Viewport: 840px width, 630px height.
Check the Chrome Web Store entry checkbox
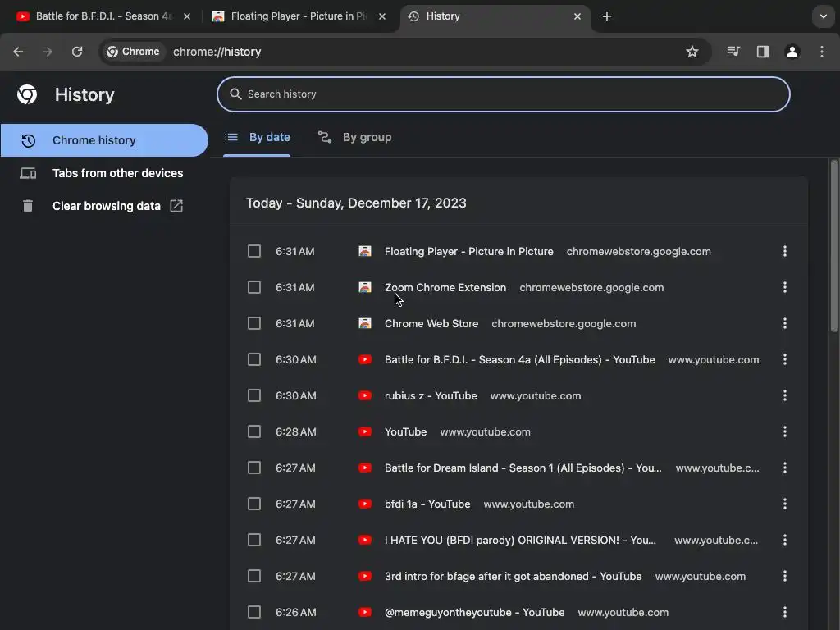click(254, 323)
